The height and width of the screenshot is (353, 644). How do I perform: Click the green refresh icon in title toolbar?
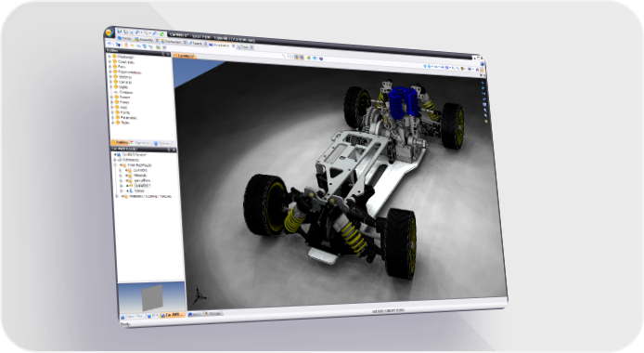161,34
